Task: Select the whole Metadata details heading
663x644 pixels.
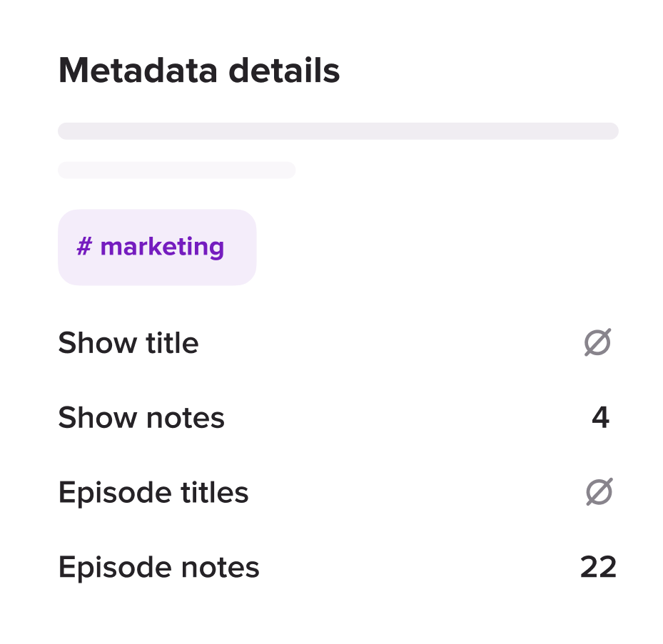Action: point(199,71)
